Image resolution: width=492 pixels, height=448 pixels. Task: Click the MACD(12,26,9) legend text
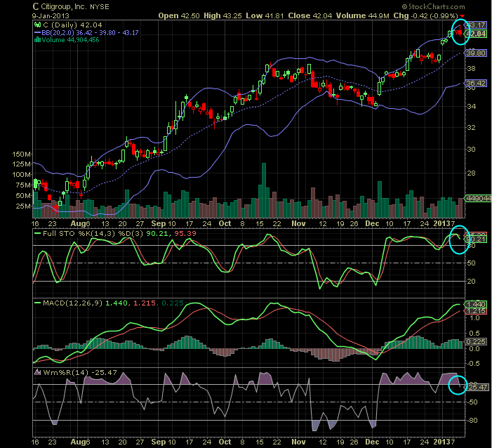[73, 303]
